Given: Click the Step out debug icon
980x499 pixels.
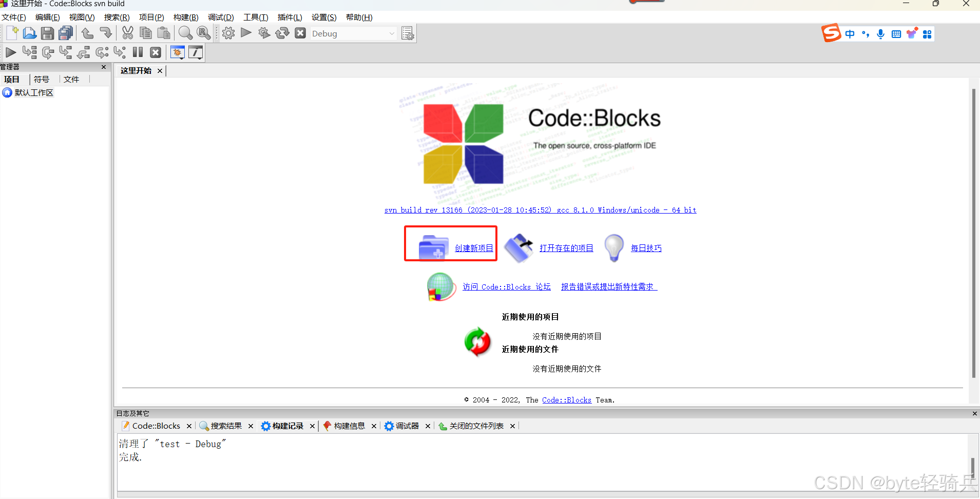Looking at the screenshot, I should pyautogui.click(x=83, y=52).
